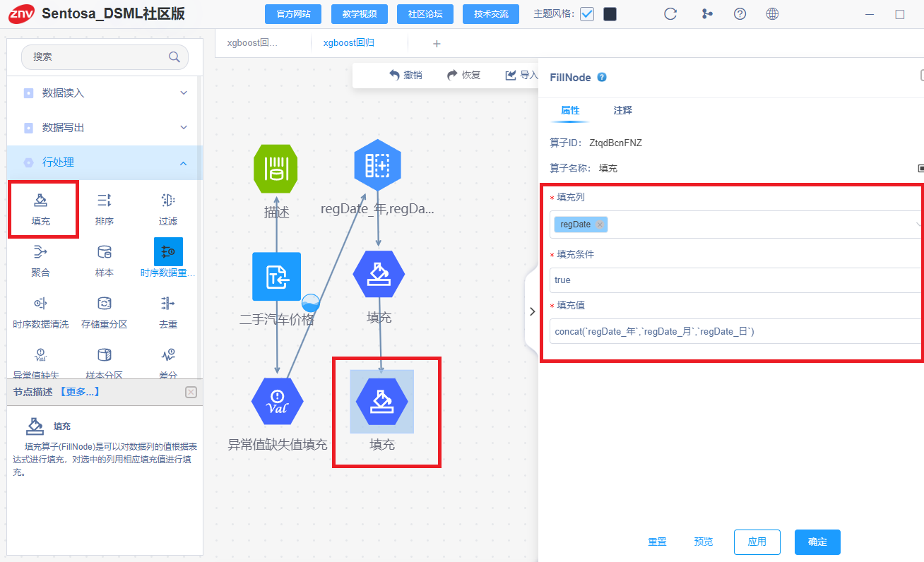The width and height of the screenshot is (924, 562).
Task: Select the 样本 sample operator icon
Action: [105, 252]
